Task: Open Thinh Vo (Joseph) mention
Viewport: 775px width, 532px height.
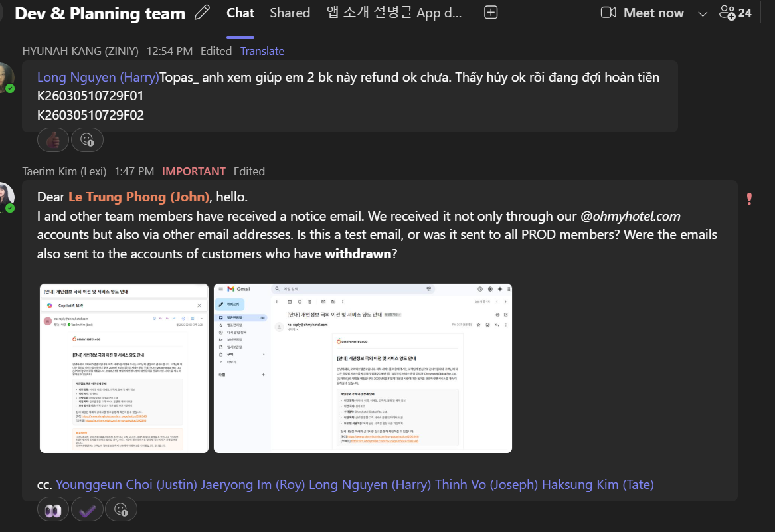Action: [x=486, y=485]
